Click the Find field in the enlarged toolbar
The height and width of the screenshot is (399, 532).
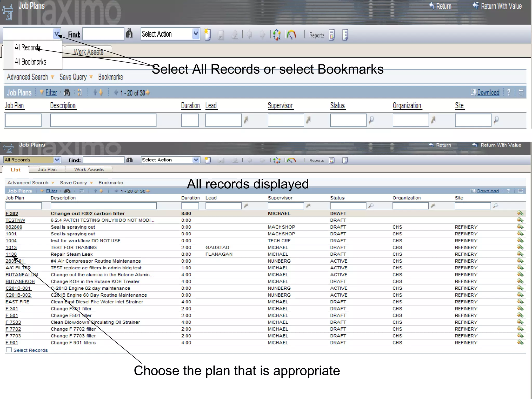click(x=103, y=34)
